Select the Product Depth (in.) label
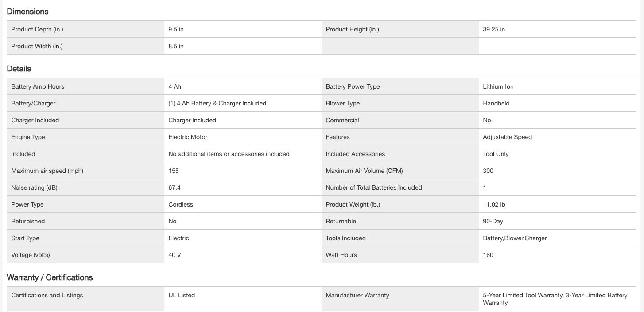 pyautogui.click(x=37, y=30)
